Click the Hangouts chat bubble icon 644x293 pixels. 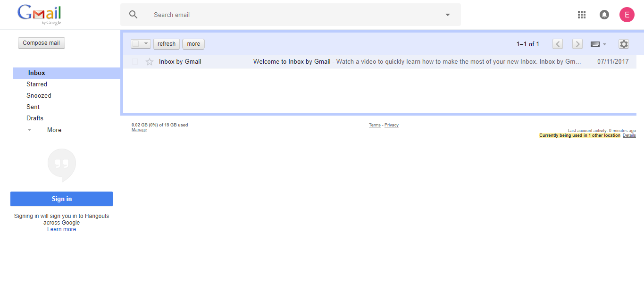click(x=61, y=164)
